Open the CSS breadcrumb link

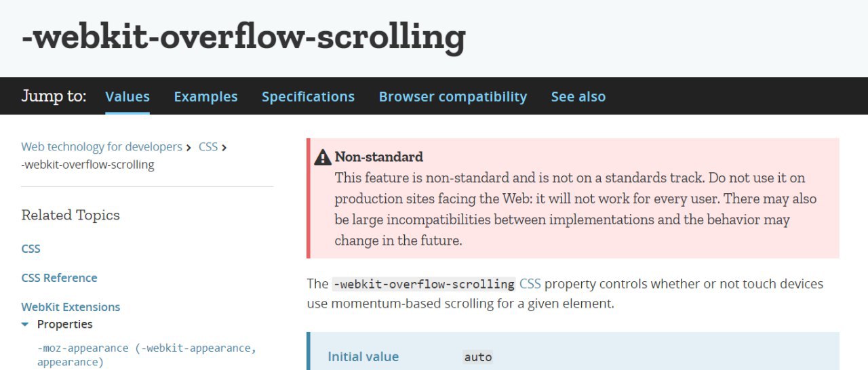[x=208, y=147]
